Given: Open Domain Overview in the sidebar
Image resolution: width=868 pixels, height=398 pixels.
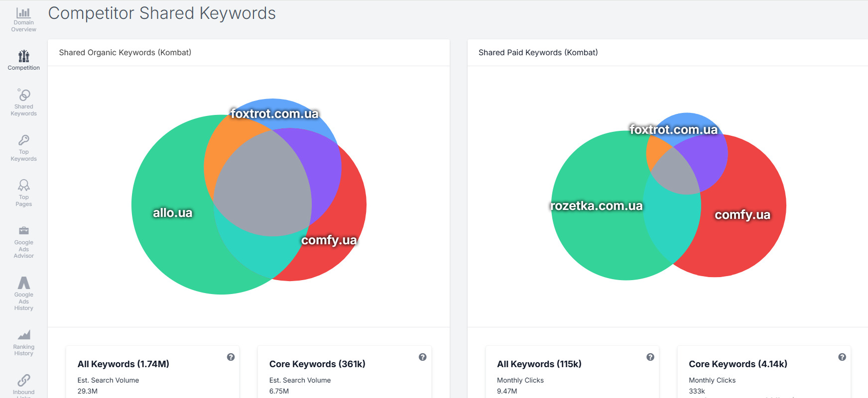Looking at the screenshot, I should [23, 20].
